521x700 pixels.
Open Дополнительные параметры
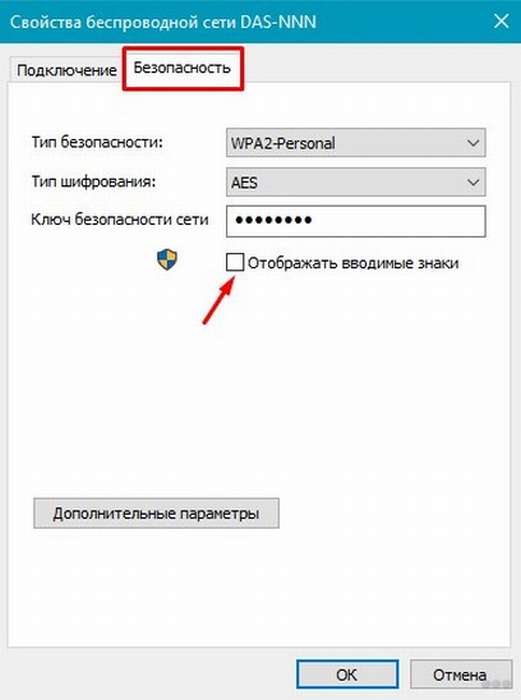pos(156,513)
